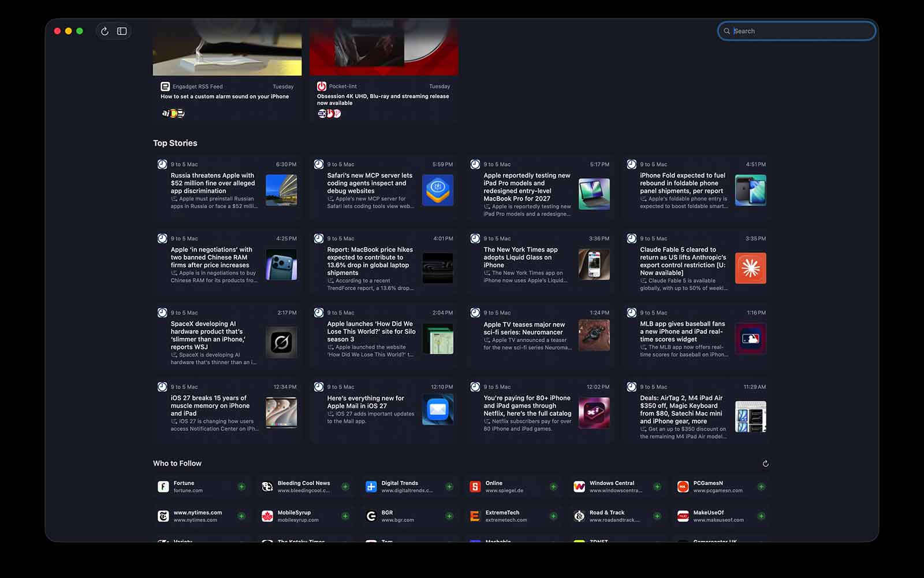Screen dimensions: 924x578
Task: Click the blue hexagon MCP server thumbnail
Action: pos(438,190)
